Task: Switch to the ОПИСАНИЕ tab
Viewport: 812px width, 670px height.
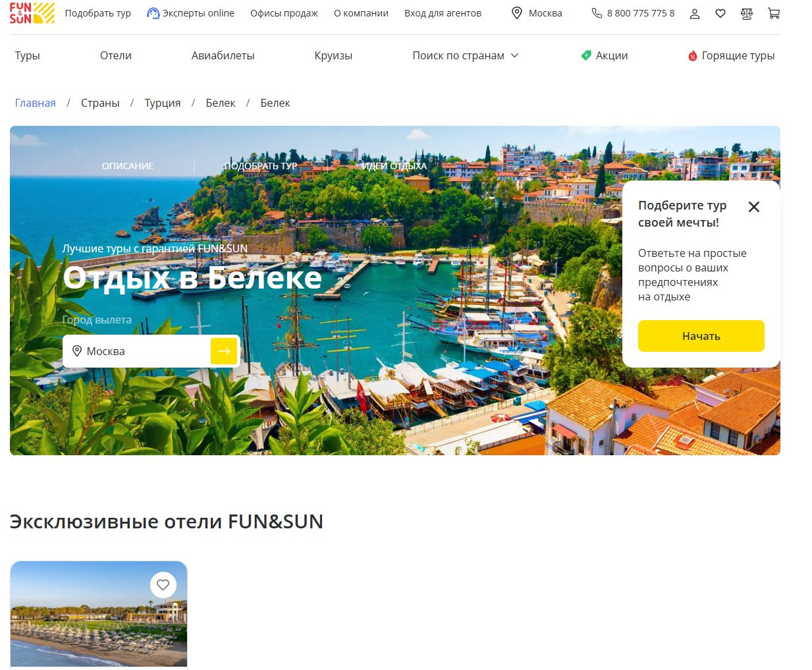Action: [128, 166]
